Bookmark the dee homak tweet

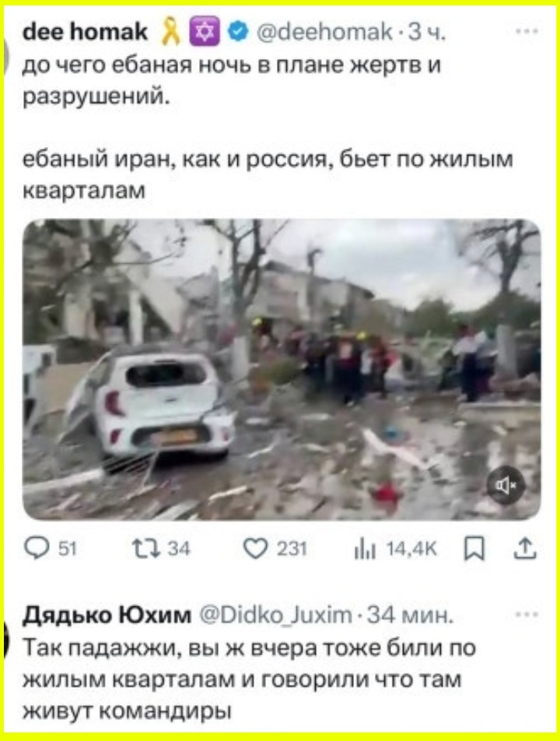pos(474,550)
